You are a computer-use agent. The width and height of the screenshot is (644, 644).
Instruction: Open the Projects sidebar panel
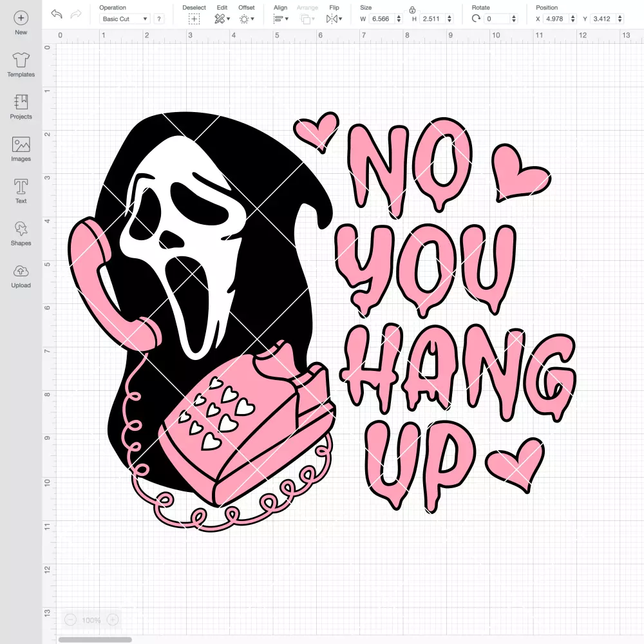pos(21,107)
